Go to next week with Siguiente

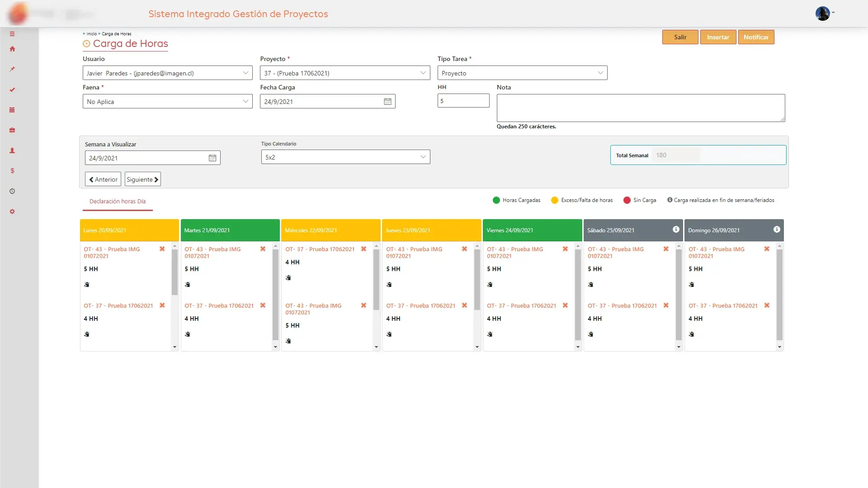click(x=142, y=179)
